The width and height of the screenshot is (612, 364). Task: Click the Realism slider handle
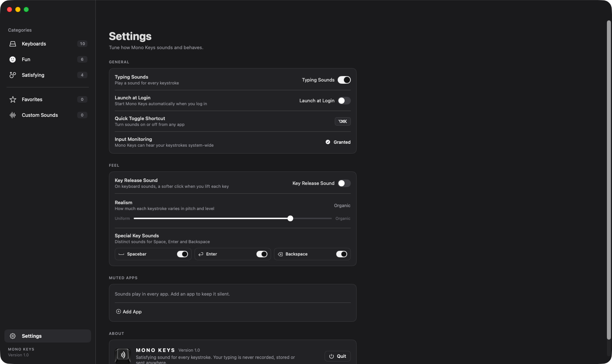pos(290,218)
